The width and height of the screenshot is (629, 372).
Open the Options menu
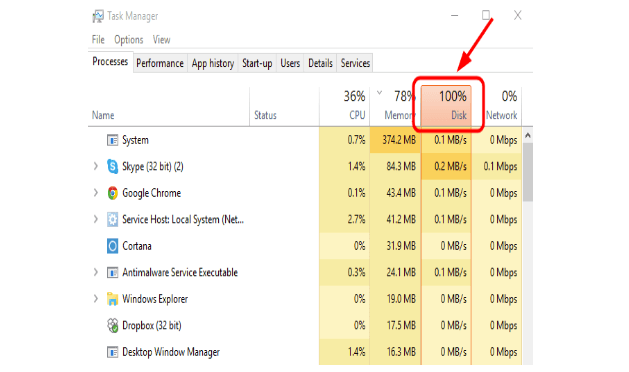[x=128, y=40]
